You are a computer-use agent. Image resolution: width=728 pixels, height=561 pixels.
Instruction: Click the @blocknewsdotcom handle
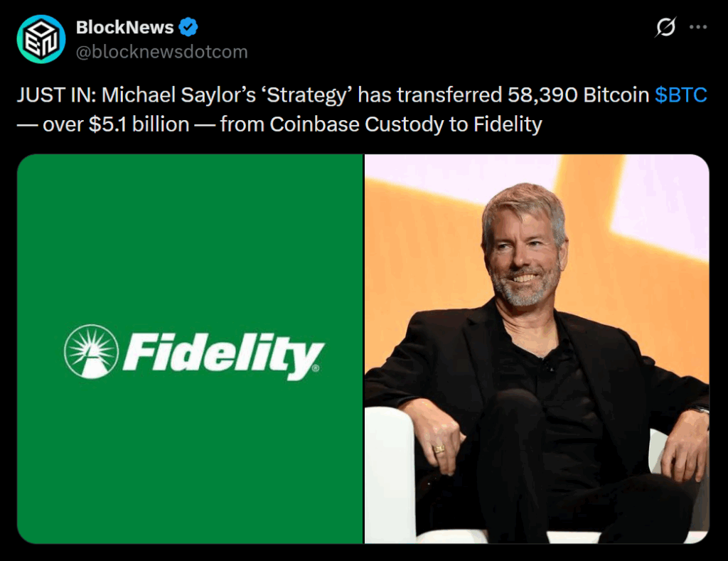point(162,51)
